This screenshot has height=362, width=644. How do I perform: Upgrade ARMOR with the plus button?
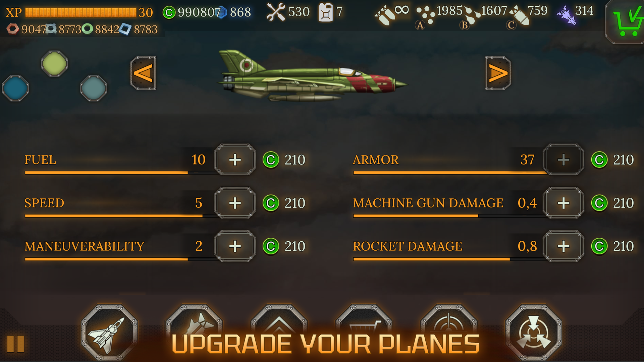tap(563, 160)
